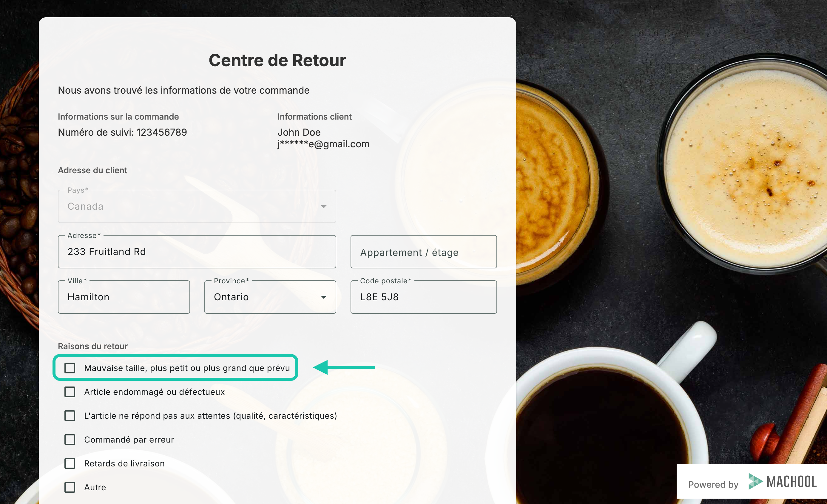Enable the 'Retards de livraison' checkbox
Screen dimensions: 827x504
pos(70,463)
